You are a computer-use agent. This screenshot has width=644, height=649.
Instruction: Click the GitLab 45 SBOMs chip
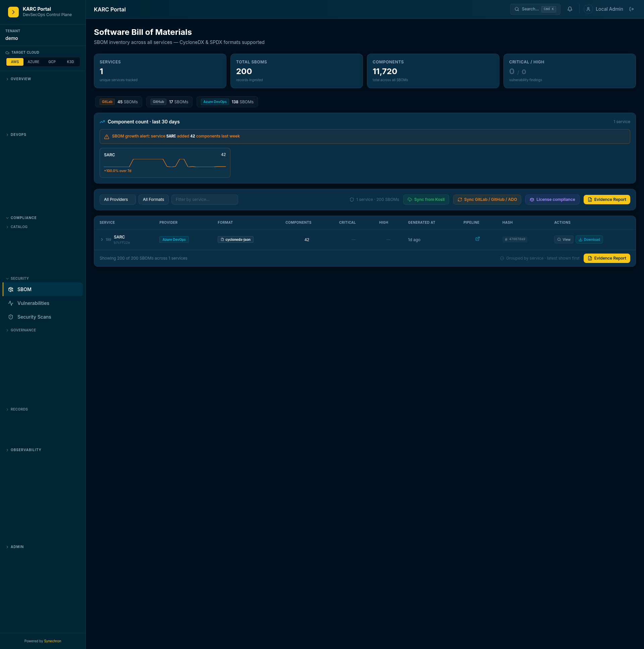click(x=119, y=102)
